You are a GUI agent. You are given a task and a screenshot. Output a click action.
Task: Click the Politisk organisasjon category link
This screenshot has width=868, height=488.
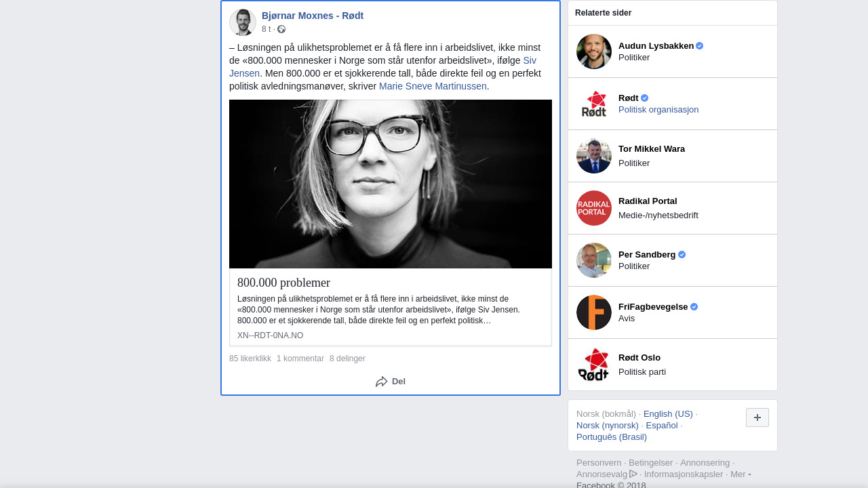coord(658,110)
